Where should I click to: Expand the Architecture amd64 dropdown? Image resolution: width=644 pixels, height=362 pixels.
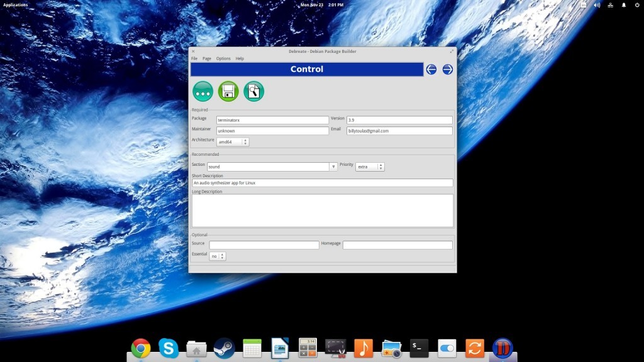233,142
